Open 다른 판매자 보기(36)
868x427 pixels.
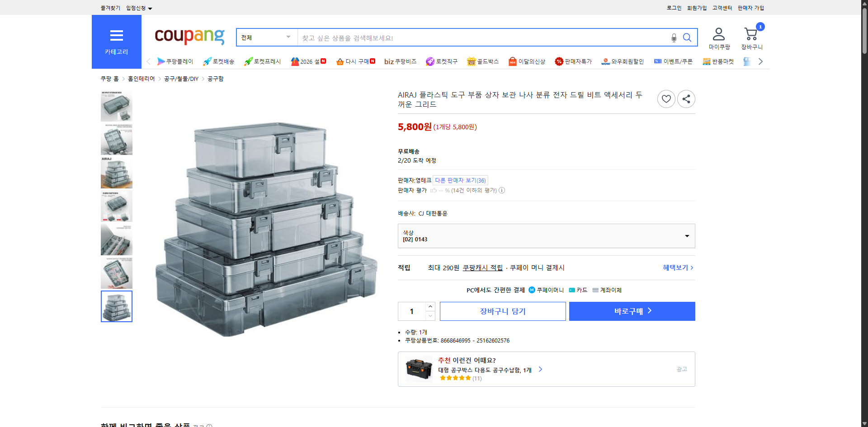[x=460, y=180]
